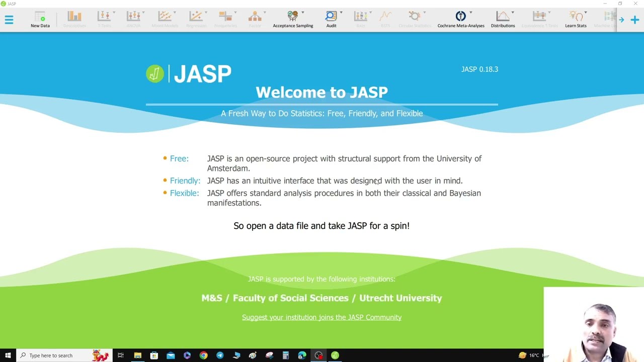Expand the Frequencies dropdown arrow
The image size is (644, 362).
coord(236,13)
